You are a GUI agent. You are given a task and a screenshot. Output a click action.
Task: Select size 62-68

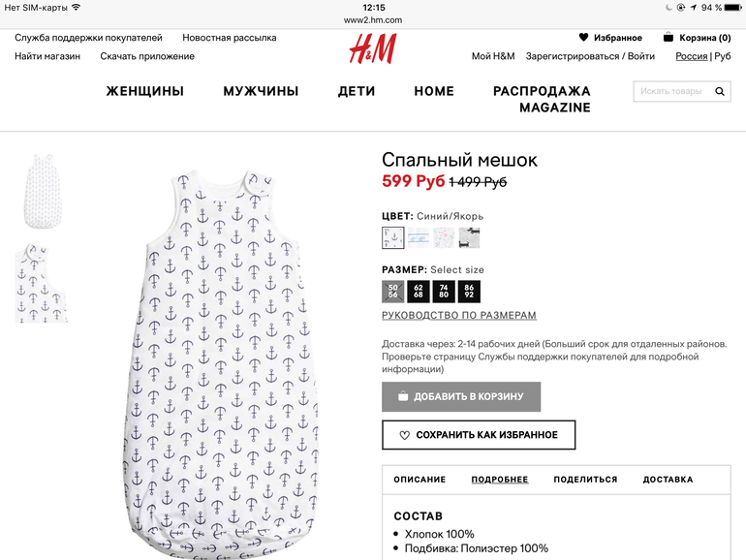[x=419, y=292]
